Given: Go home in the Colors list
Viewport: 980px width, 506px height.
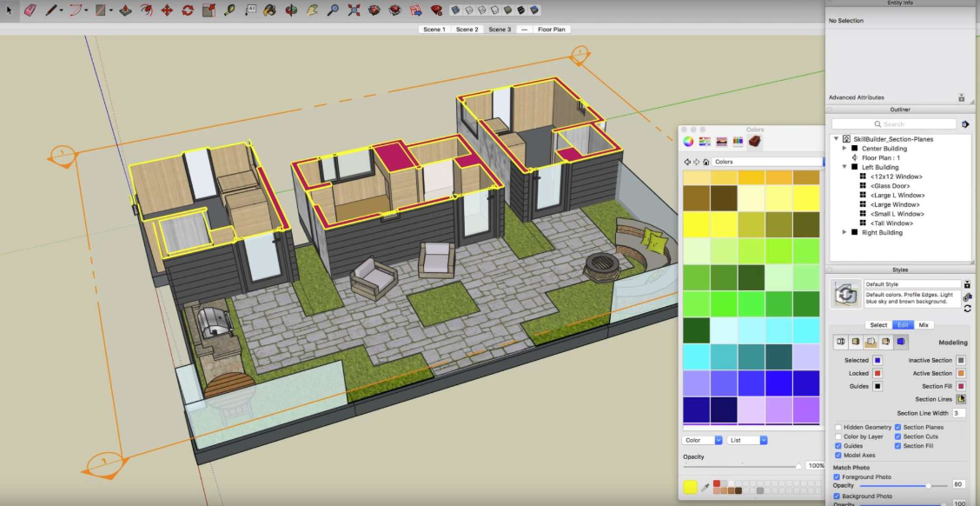Looking at the screenshot, I should click(x=706, y=162).
